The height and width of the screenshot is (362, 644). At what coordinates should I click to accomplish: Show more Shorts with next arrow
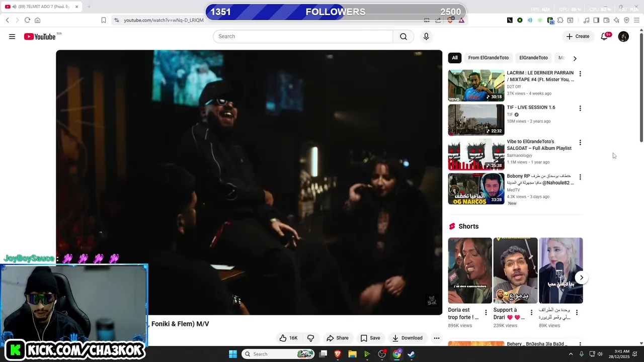pyautogui.click(x=581, y=278)
